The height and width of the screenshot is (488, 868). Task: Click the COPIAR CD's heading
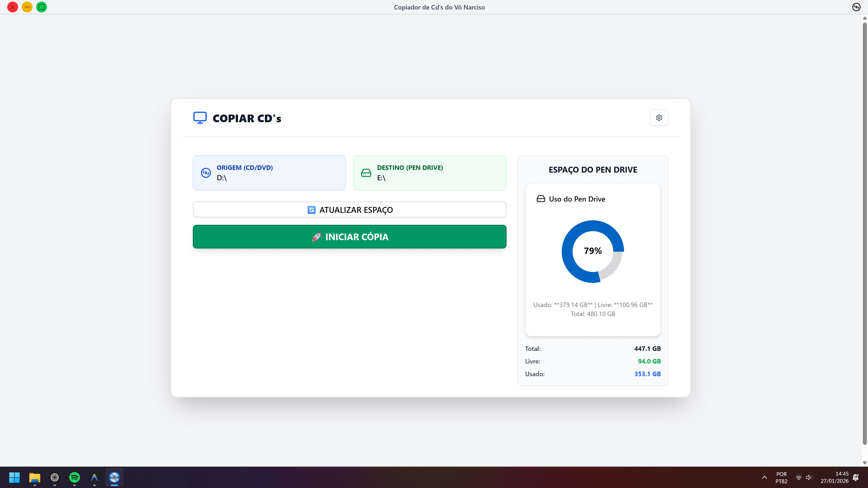point(247,118)
